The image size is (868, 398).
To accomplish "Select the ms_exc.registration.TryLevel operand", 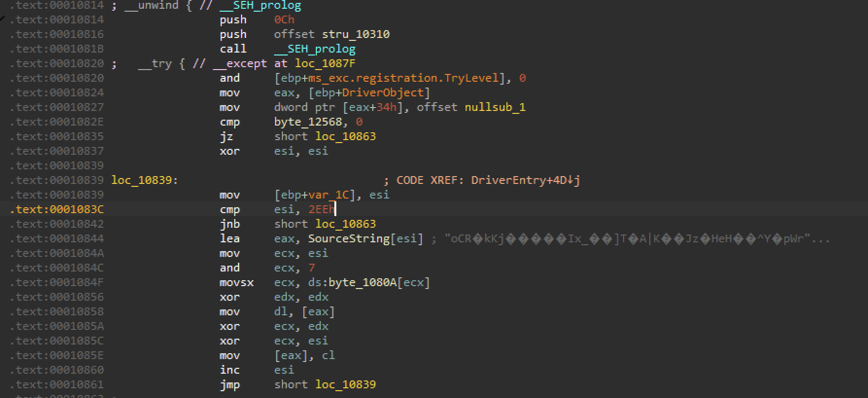I will 404,78.
